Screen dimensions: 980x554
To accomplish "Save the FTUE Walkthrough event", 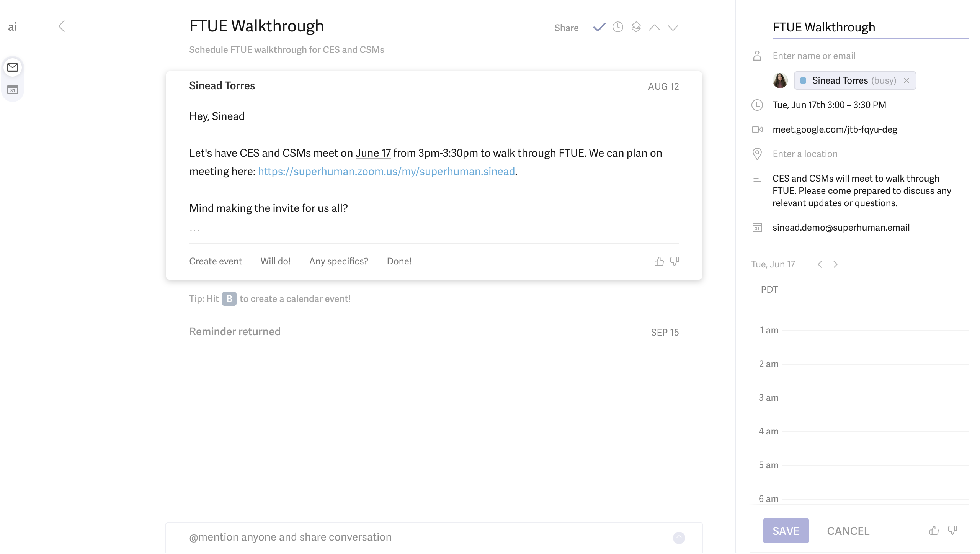I will 786,530.
